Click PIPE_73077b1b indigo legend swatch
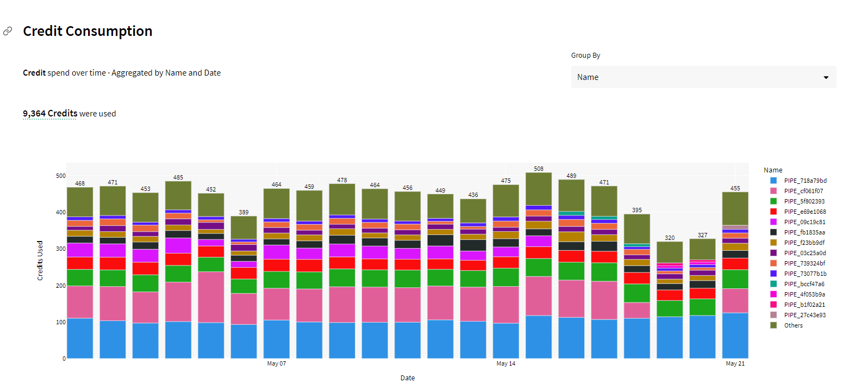The height and width of the screenshot is (389, 868). tap(773, 274)
